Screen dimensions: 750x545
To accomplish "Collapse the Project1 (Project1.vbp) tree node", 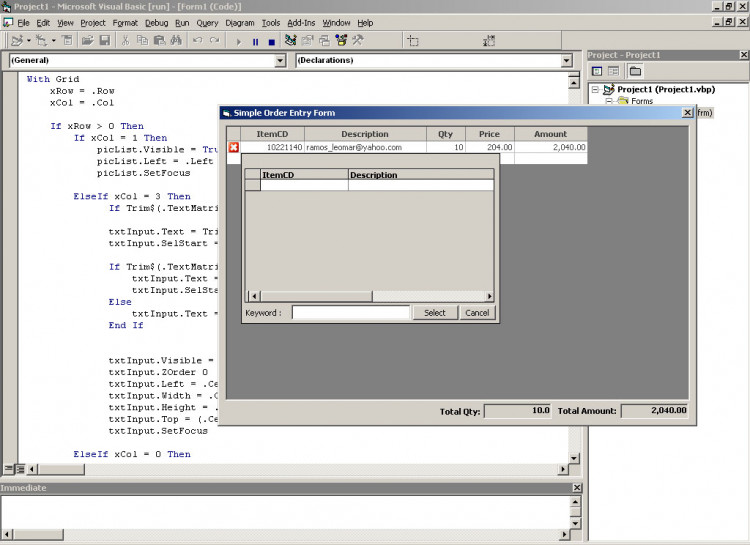I will point(595,89).
